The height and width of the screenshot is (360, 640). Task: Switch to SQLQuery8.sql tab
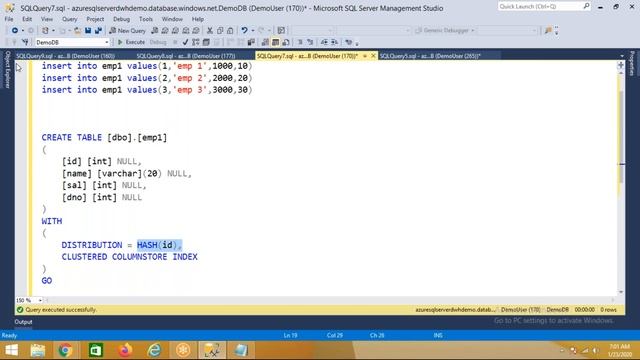186,56
